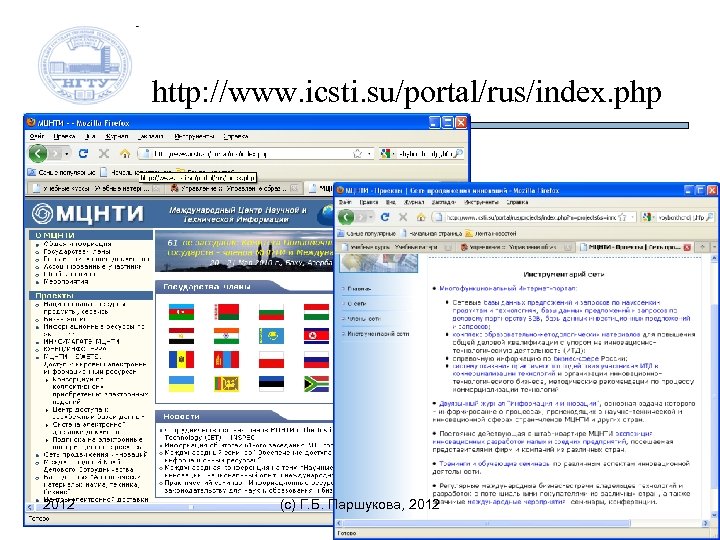Open URL dropdown arrow in left window address bar
Screen dimensions: 720x540
pyautogui.click(x=369, y=154)
